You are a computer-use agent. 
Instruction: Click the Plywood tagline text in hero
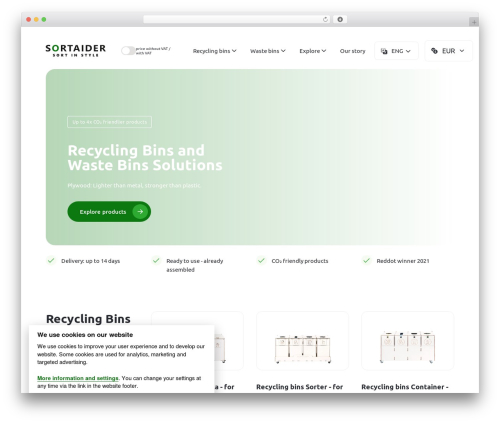(134, 185)
